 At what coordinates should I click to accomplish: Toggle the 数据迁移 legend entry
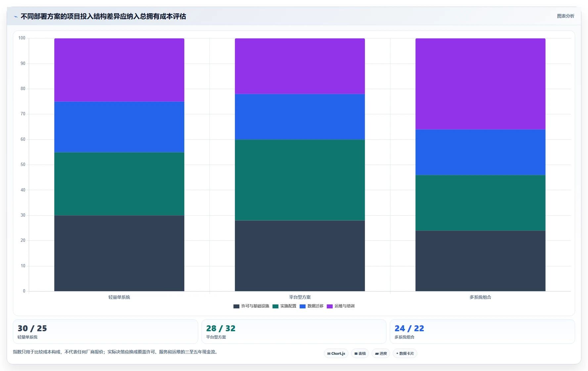point(311,306)
